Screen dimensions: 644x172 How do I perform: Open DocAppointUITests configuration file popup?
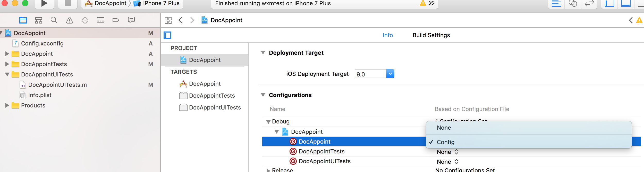(x=447, y=162)
